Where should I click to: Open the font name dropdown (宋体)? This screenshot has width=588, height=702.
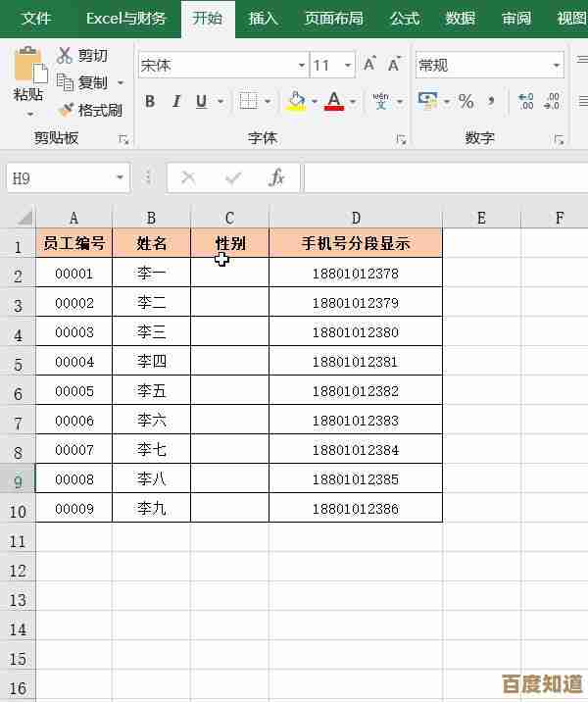click(x=302, y=66)
